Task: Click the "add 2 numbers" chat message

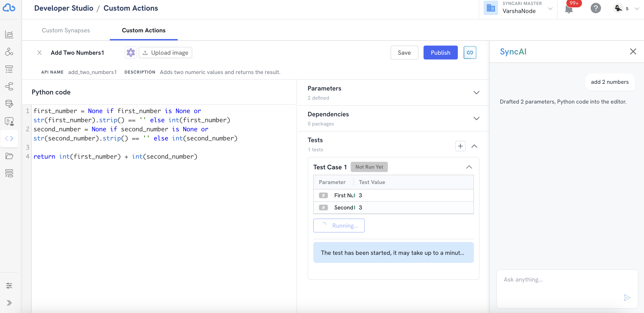Action: point(609,82)
